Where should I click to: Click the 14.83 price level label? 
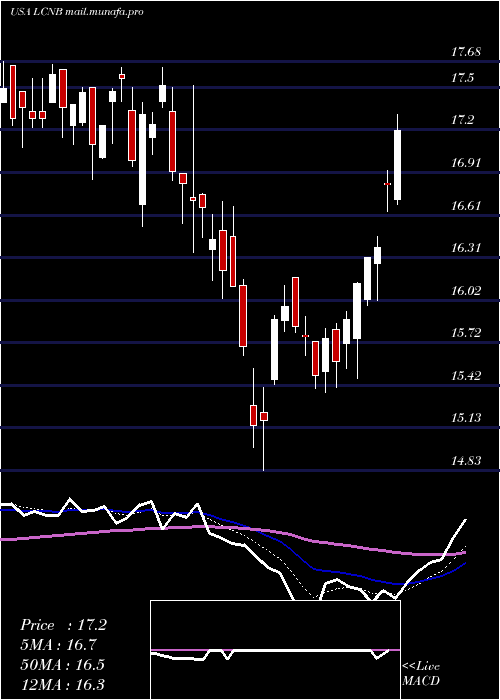pyautogui.click(x=466, y=460)
